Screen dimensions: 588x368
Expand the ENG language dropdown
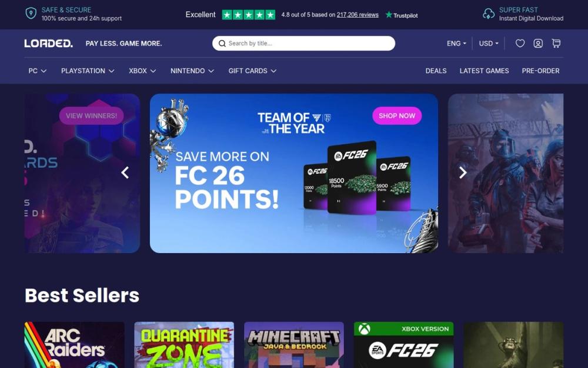coord(456,44)
